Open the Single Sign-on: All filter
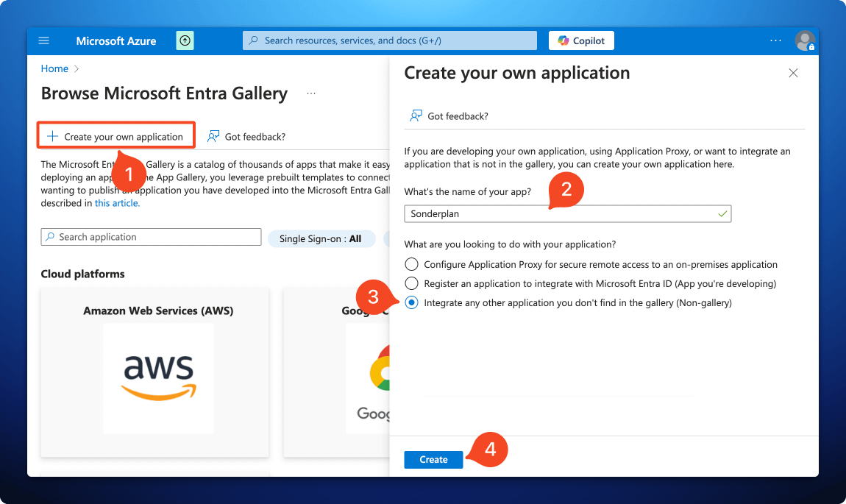Image resolution: width=846 pixels, height=504 pixels. point(321,238)
